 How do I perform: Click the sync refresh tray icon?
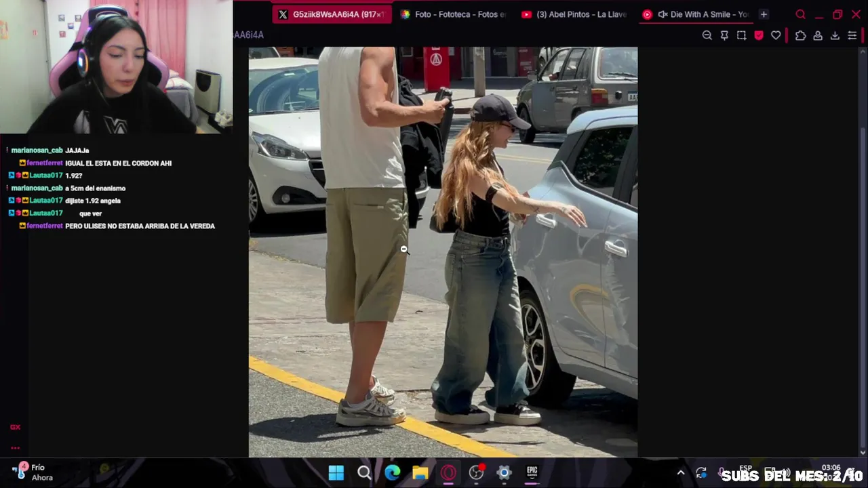701,473
